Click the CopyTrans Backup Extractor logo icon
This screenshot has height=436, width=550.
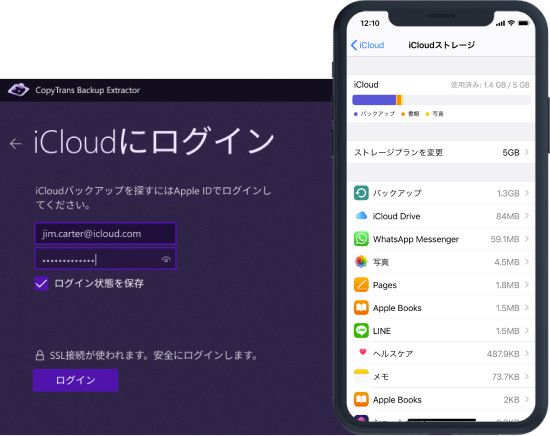19,90
